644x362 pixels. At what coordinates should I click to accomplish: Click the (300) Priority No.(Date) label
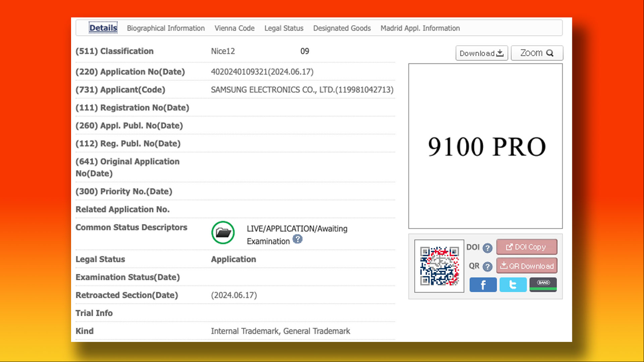pyautogui.click(x=124, y=191)
